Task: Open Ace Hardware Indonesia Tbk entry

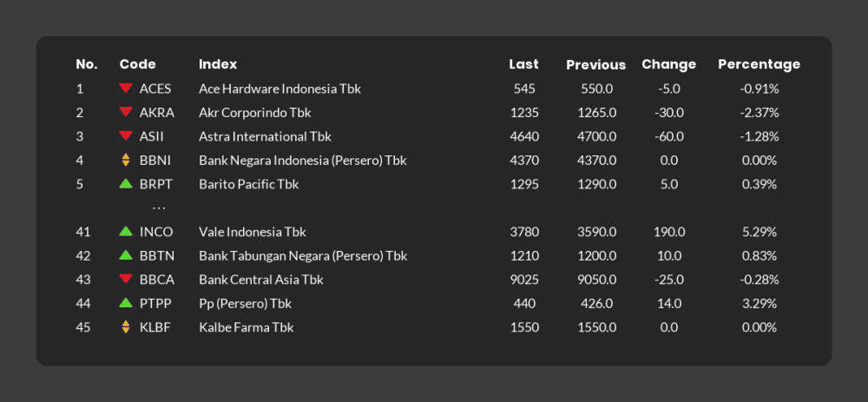Action: (279, 89)
